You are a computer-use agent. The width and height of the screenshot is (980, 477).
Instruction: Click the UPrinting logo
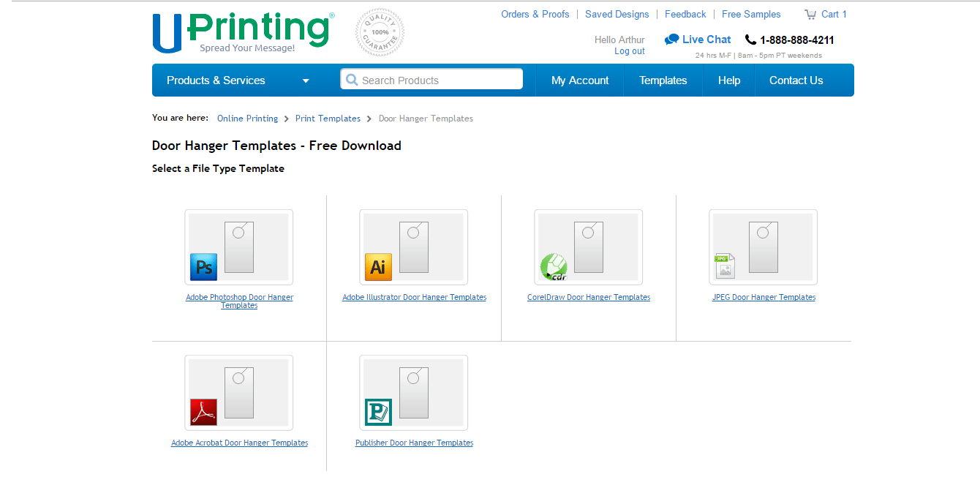[243, 32]
